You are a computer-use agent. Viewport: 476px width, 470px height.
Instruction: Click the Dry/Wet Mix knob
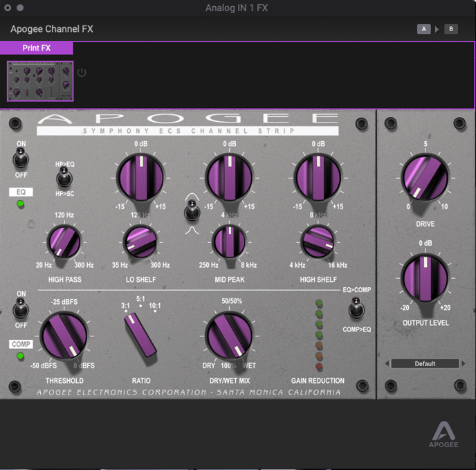[x=230, y=336]
